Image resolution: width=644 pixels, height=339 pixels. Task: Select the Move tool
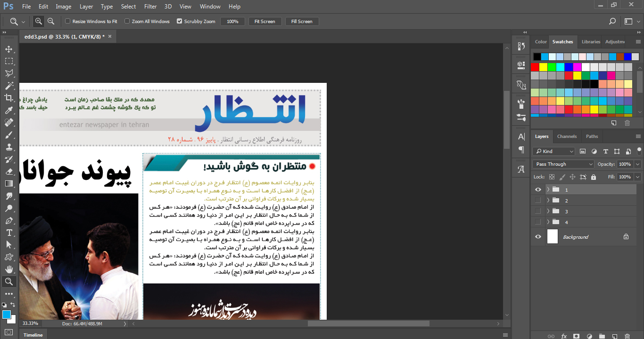9,49
